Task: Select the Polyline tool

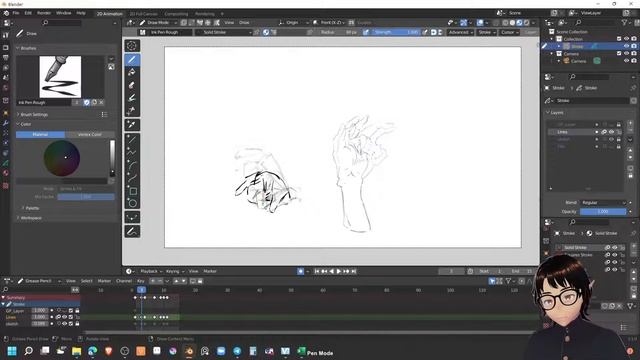Action: (132, 152)
